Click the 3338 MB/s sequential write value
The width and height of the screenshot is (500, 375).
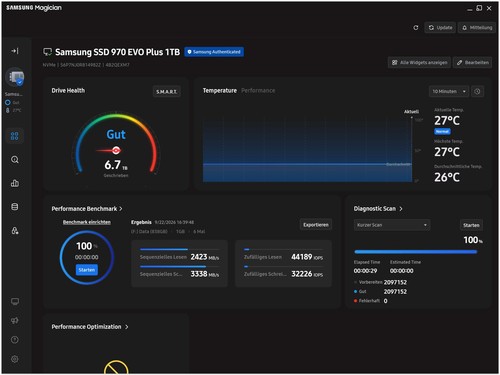pos(205,274)
